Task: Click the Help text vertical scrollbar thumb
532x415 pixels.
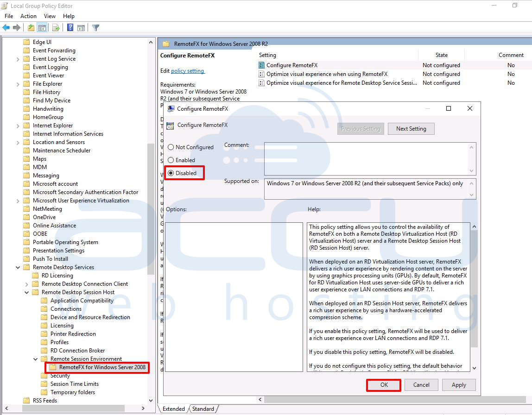Action: pyautogui.click(x=474, y=289)
